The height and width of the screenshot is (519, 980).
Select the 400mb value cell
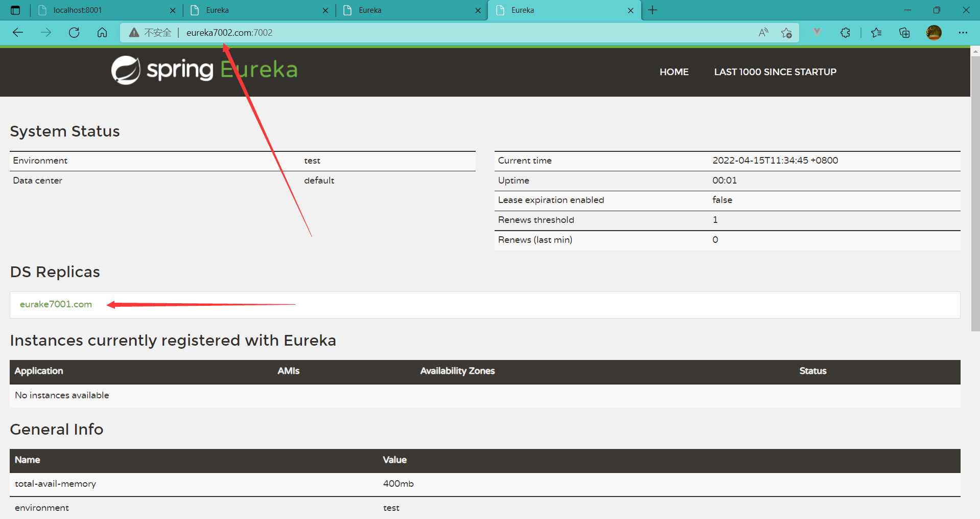399,484
